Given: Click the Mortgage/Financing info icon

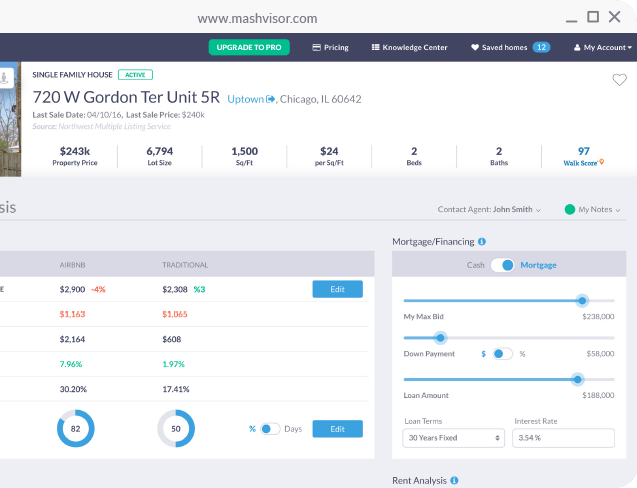Looking at the screenshot, I should pyautogui.click(x=482, y=242).
